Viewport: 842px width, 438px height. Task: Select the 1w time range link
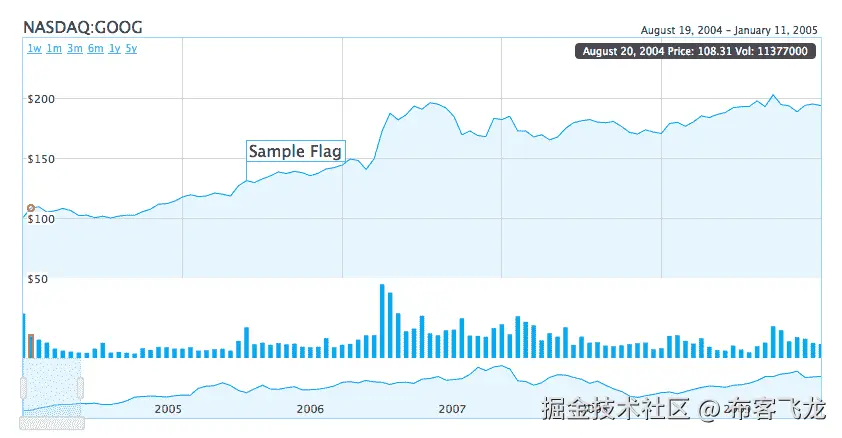point(34,48)
